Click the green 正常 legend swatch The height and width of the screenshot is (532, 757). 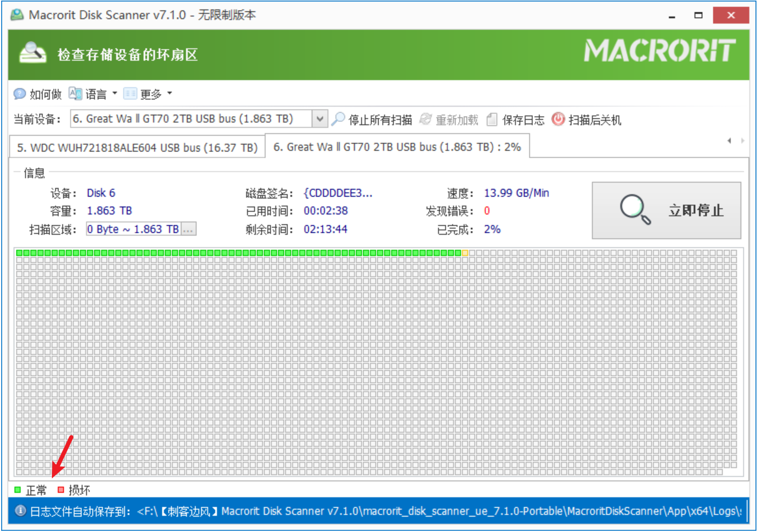(x=17, y=490)
